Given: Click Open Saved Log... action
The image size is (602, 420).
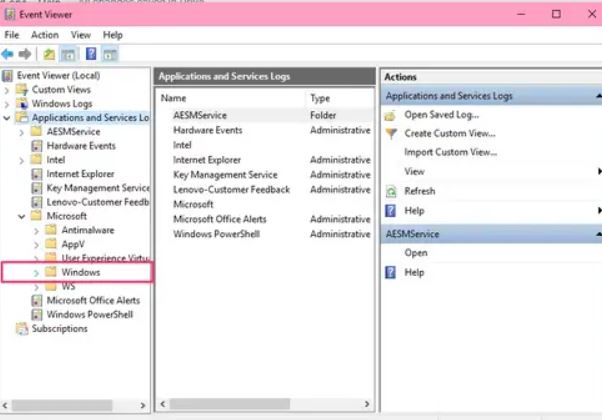Looking at the screenshot, I should click(x=442, y=115).
